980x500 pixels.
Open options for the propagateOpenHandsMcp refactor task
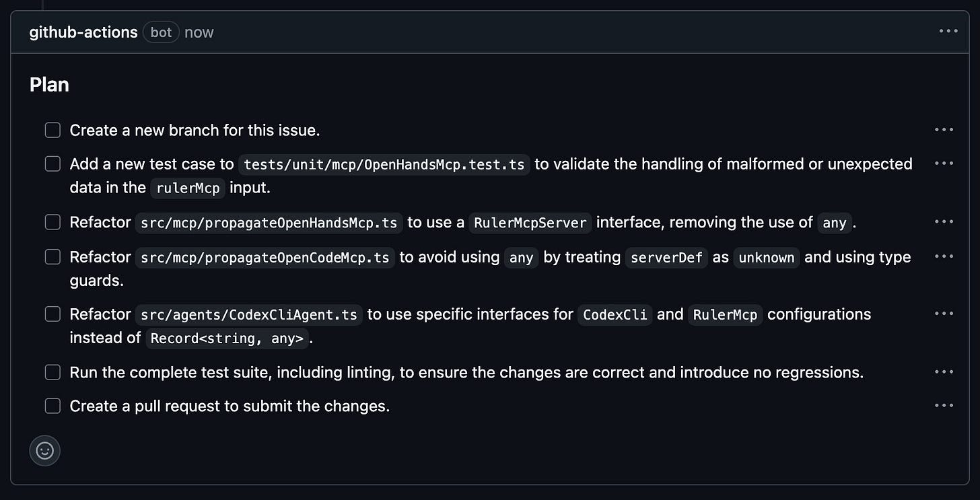click(944, 221)
